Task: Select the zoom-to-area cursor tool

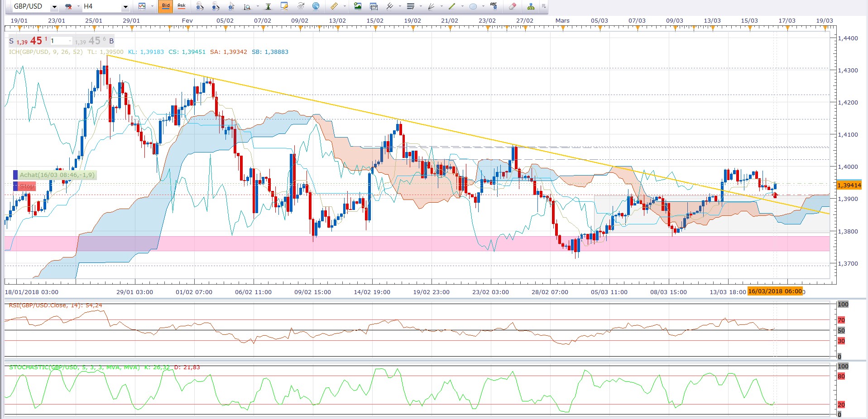Action: (x=231, y=6)
